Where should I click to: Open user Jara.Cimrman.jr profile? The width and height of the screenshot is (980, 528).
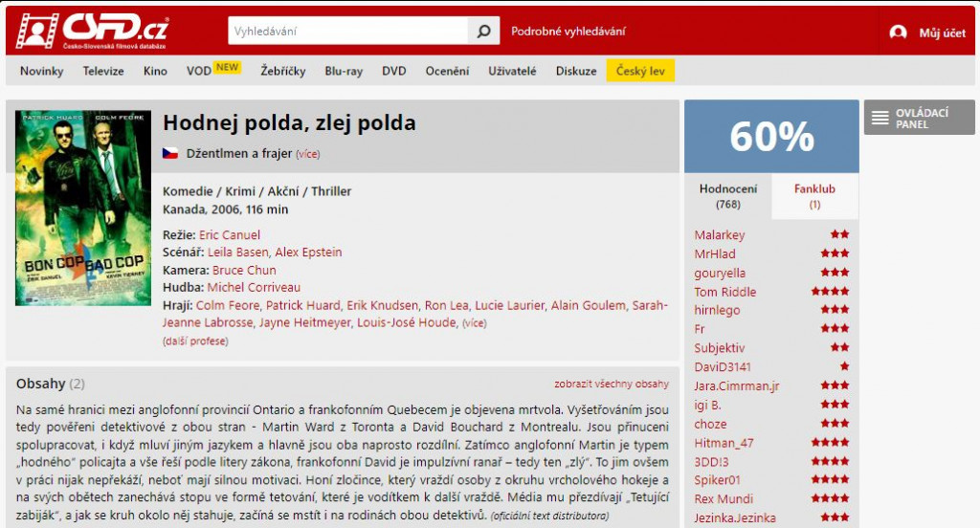[736, 386]
